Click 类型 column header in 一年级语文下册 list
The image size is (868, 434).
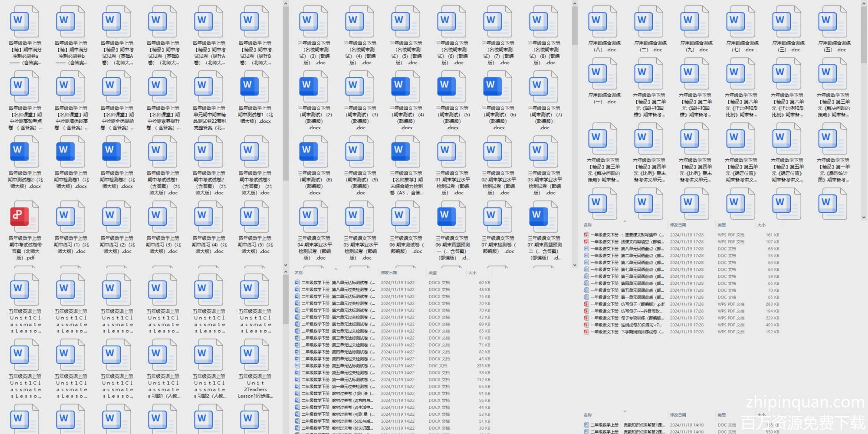pyautogui.click(x=722, y=225)
